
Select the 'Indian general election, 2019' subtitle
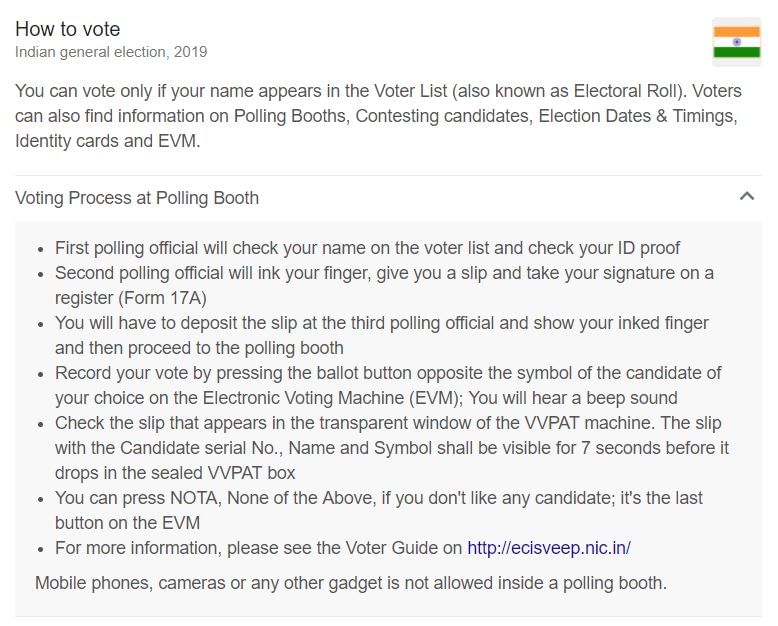click(111, 52)
